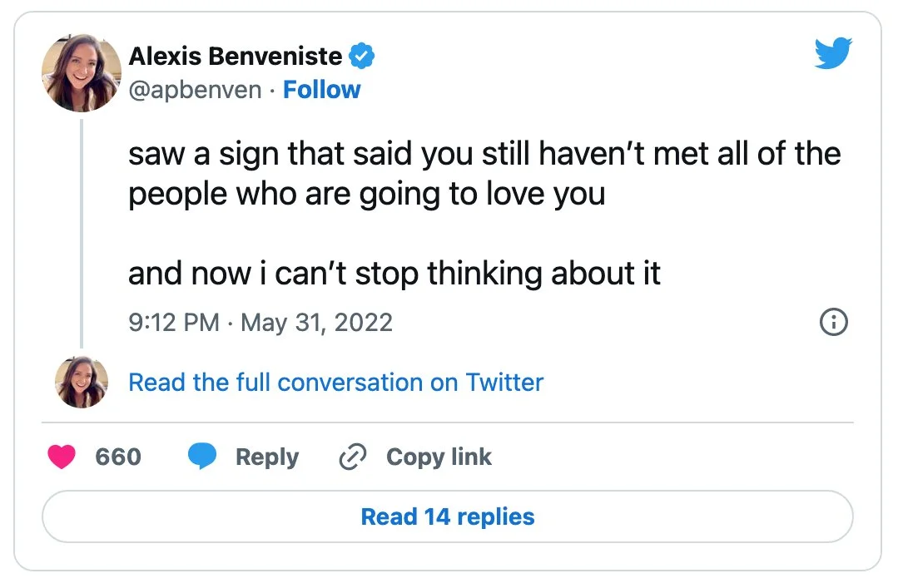Click the 660 likes count
898x588 pixels.
[x=118, y=457]
